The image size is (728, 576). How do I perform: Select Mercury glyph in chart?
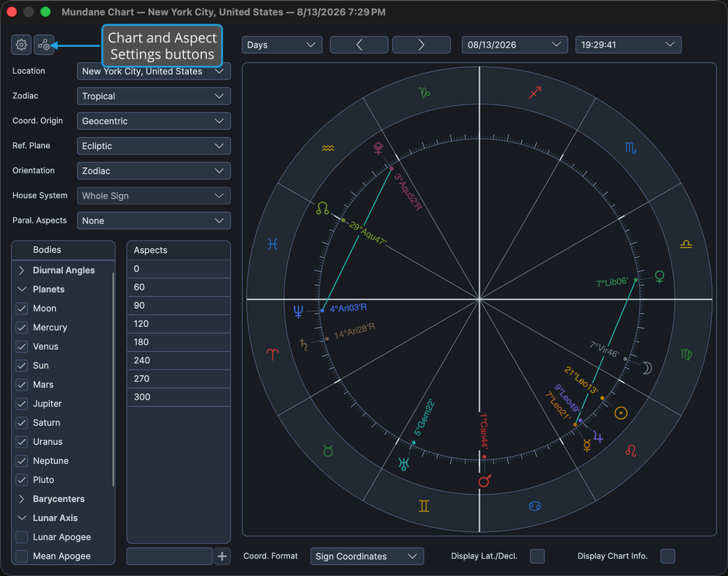(587, 446)
